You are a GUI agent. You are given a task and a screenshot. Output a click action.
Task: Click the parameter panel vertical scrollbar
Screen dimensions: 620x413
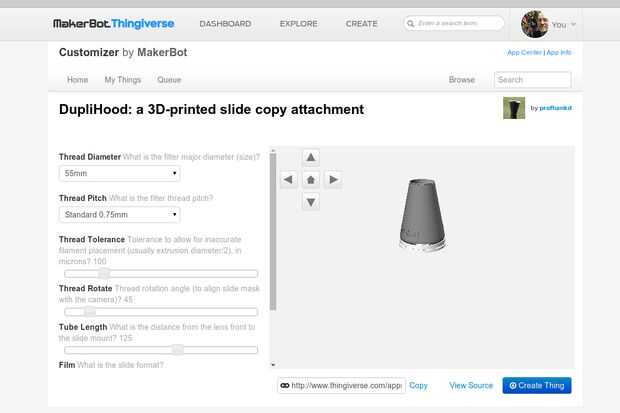(273, 231)
